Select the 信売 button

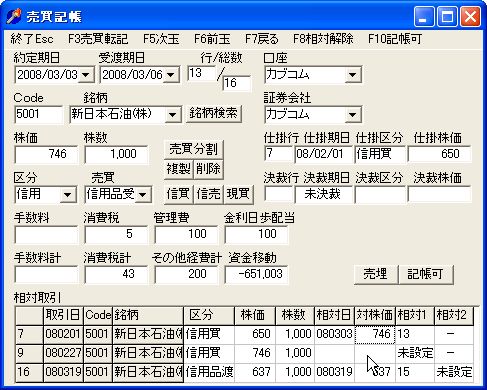coord(208,194)
